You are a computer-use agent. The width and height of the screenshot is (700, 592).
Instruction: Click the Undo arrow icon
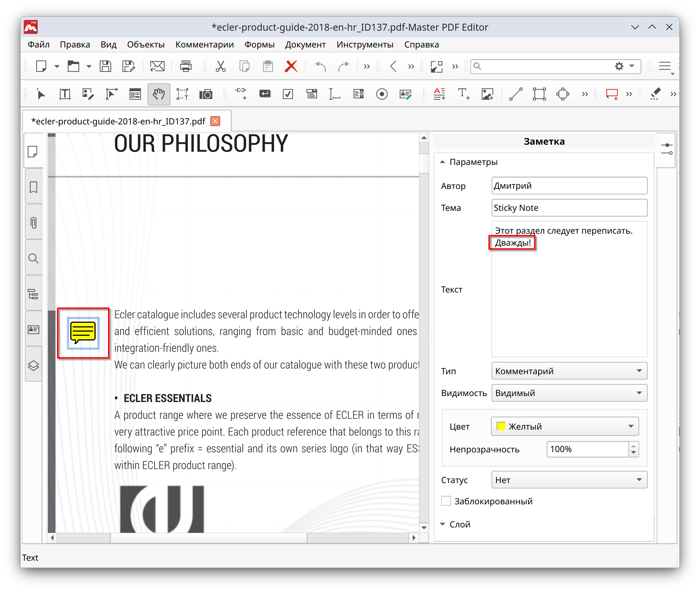coord(321,66)
